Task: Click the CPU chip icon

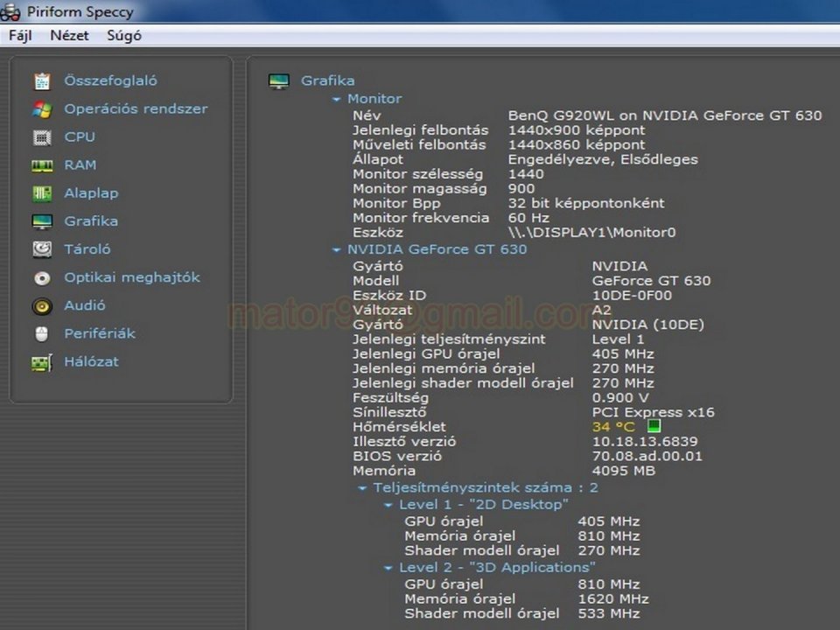Action: [42, 137]
